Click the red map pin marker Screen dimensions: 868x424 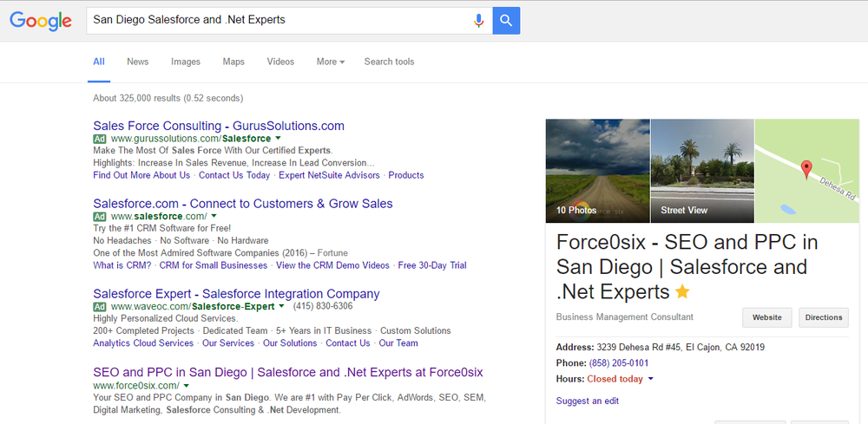point(806,169)
